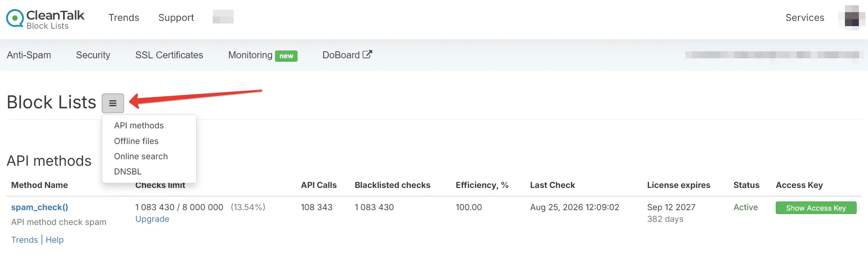Click the 100.00 efficiency value
Image resolution: width=868 pixels, height=268 pixels.
(x=469, y=207)
